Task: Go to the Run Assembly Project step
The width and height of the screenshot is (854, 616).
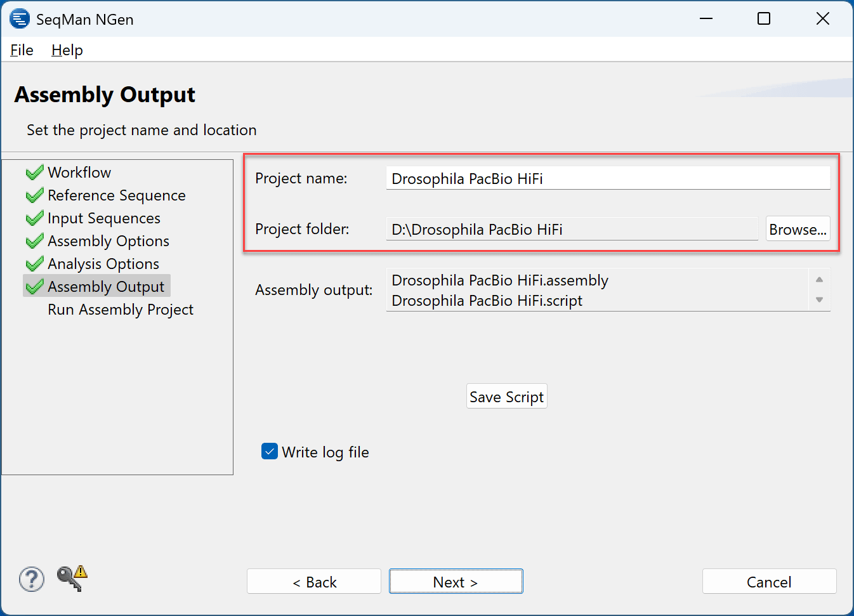Action: pyautogui.click(x=121, y=310)
